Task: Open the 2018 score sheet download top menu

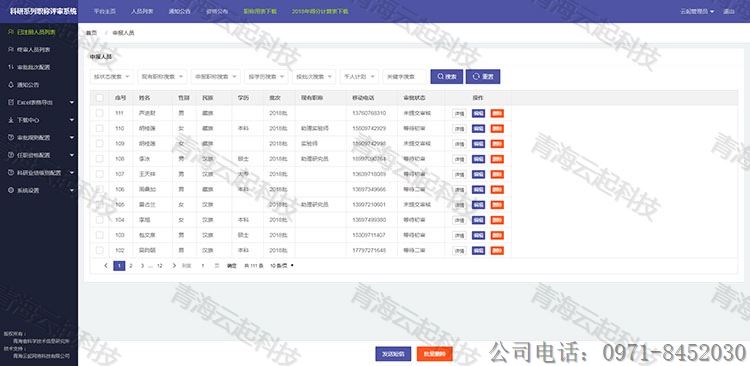Action: click(320, 11)
